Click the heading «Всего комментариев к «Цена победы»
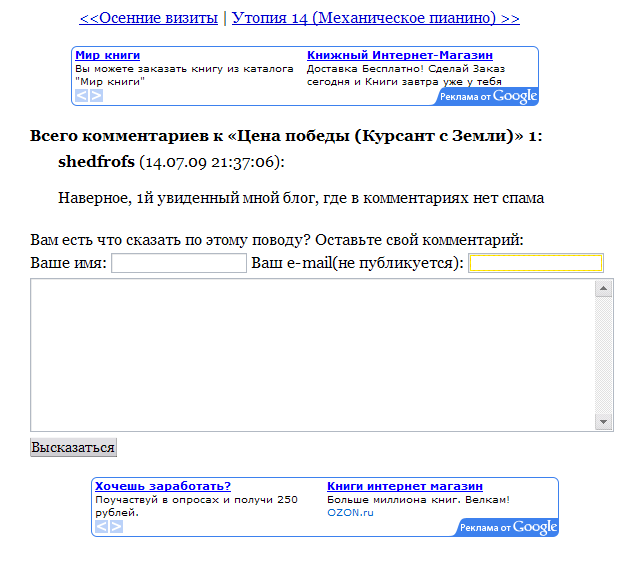This screenshot has width=627, height=562. (x=190, y=136)
